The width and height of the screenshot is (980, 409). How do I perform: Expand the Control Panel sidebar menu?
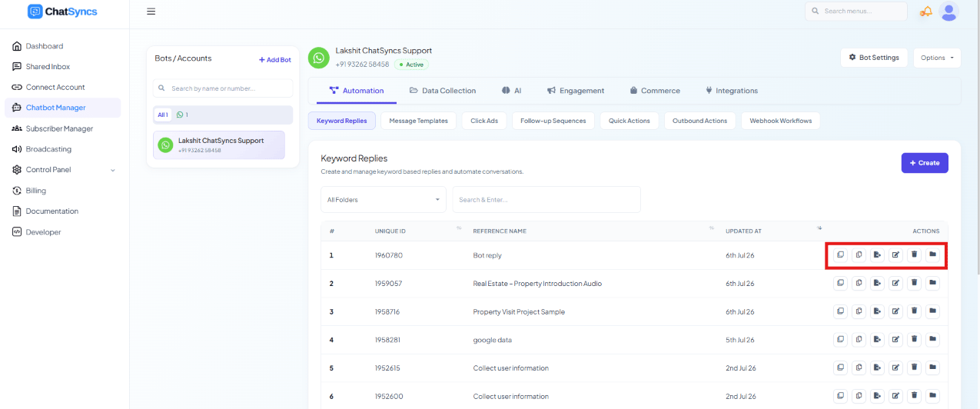(x=65, y=170)
